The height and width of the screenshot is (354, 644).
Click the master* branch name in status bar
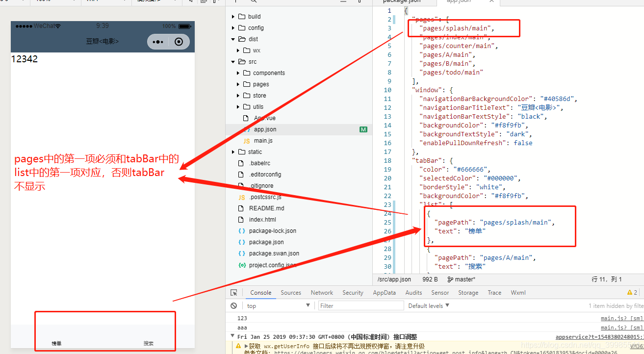click(x=465, y=279)
